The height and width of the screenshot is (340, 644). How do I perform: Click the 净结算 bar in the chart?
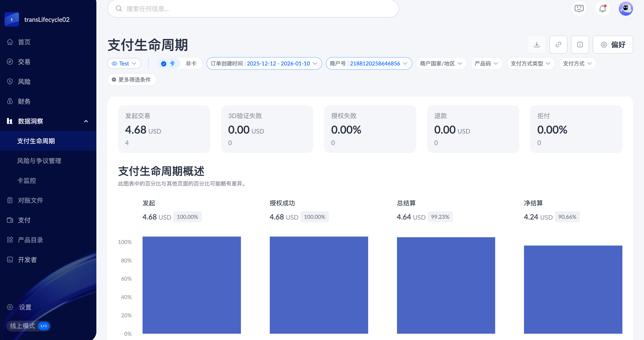click(573, 290)
